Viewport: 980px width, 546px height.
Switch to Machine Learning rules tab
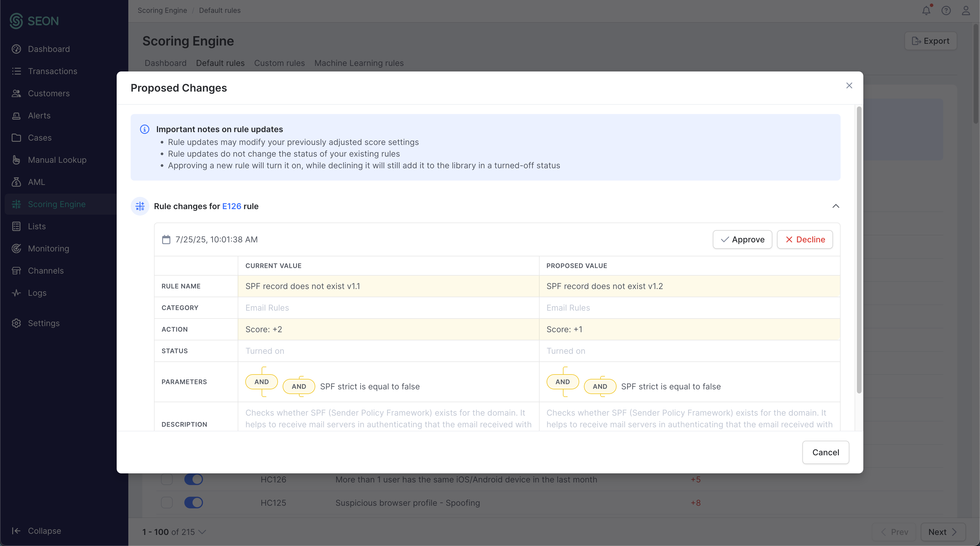point(359,63)
